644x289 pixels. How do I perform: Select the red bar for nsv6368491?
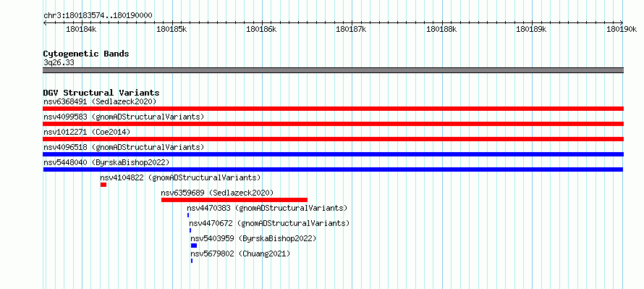[333, 109]
